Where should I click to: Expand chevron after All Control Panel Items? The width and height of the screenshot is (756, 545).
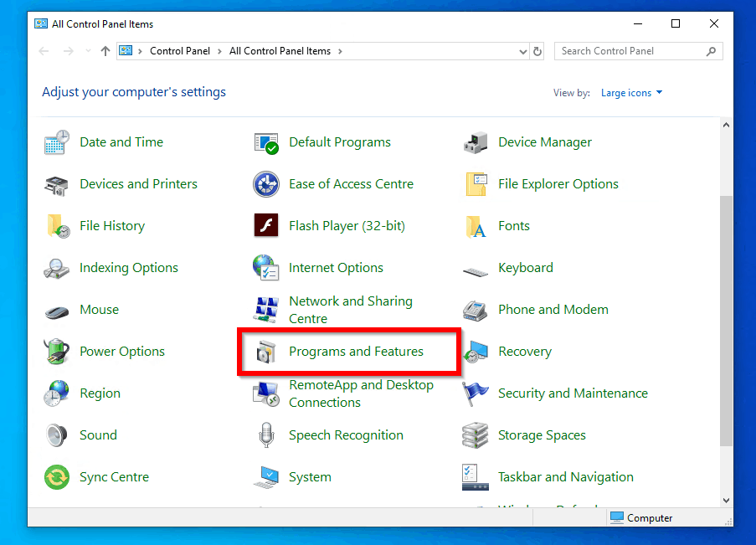point(341,51)
